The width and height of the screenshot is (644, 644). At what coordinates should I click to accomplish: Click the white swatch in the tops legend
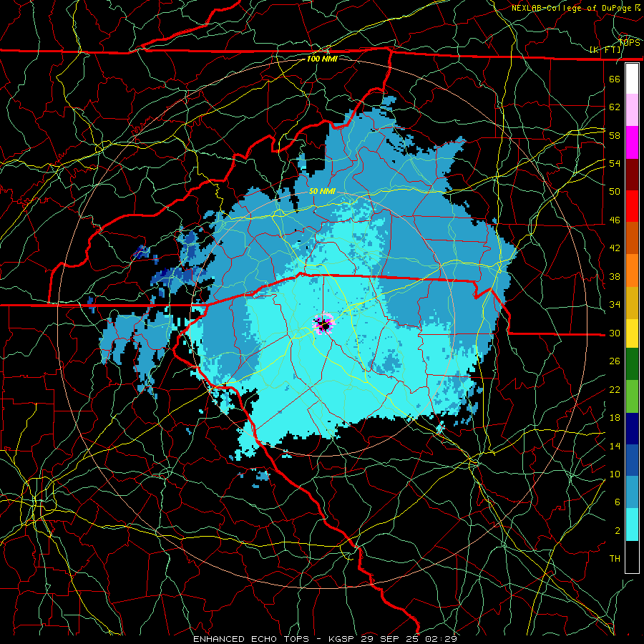point(632,79)
